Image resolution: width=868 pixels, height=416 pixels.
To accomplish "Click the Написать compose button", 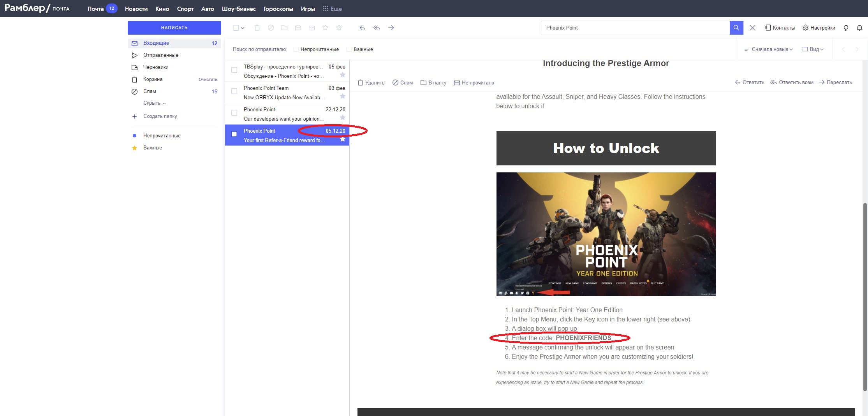I will [x=174, y=28].
